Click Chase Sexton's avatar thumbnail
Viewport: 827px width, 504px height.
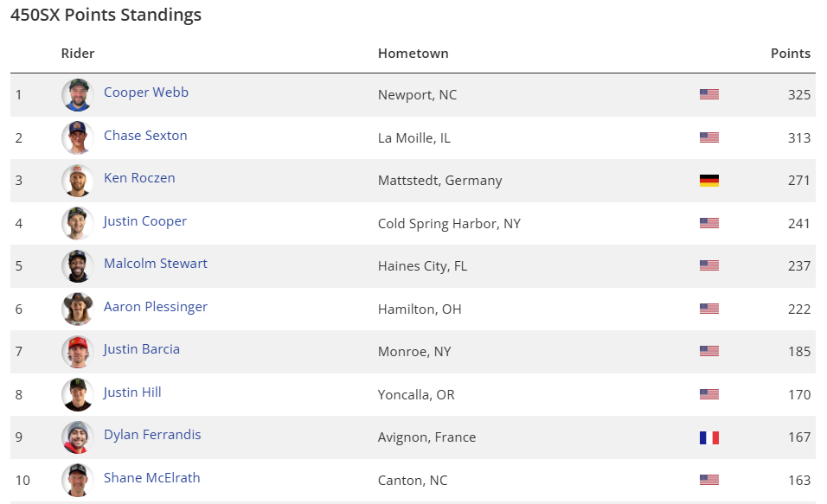click(x=77, y=137)
